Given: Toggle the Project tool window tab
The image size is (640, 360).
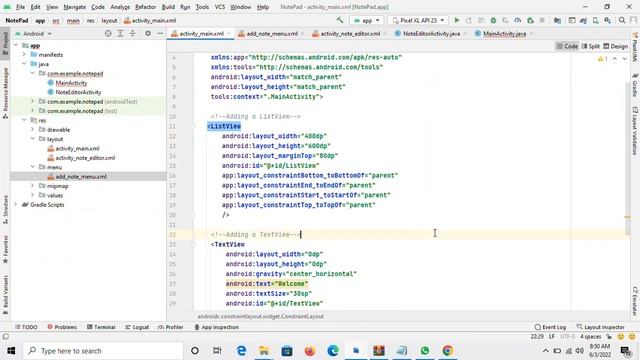Looking at the screenshot, I should click(5, 42).
